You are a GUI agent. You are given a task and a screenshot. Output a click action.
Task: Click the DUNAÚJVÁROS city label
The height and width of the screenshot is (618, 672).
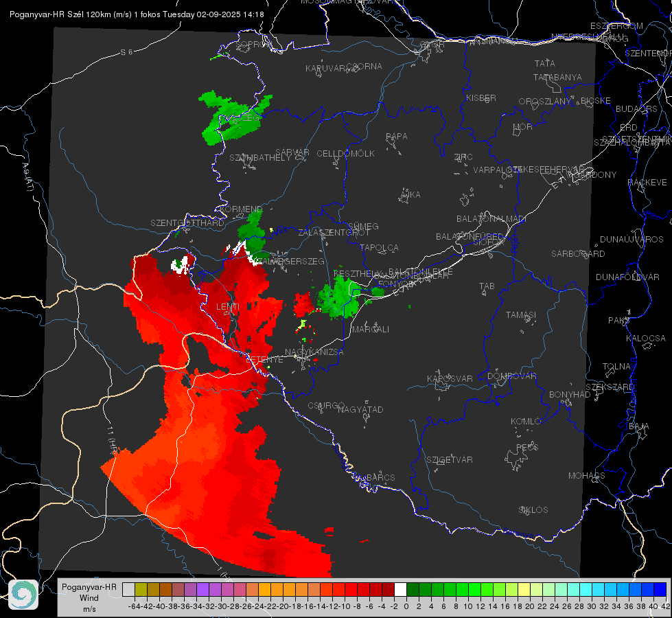[x=632, y=240]
